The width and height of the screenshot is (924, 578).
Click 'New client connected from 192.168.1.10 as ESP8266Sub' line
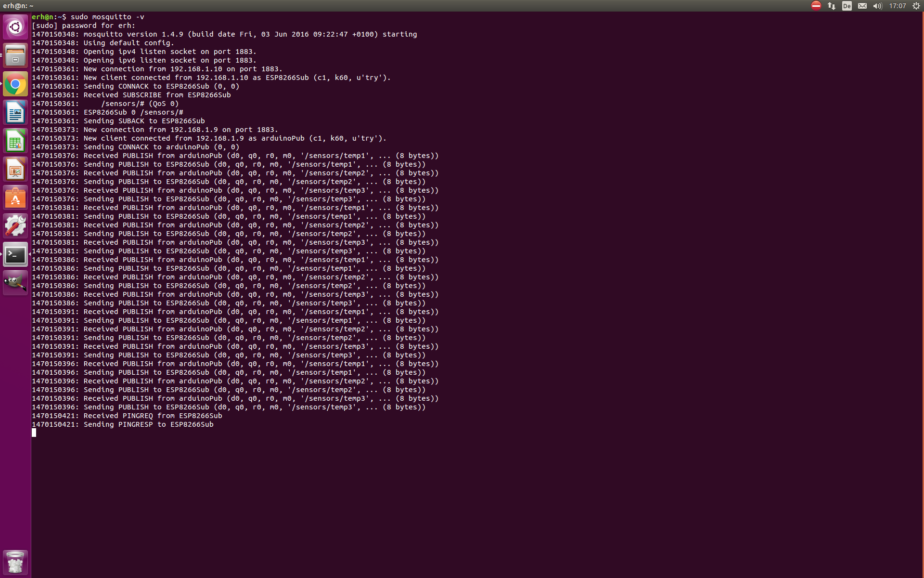click(x=211, y=78)
